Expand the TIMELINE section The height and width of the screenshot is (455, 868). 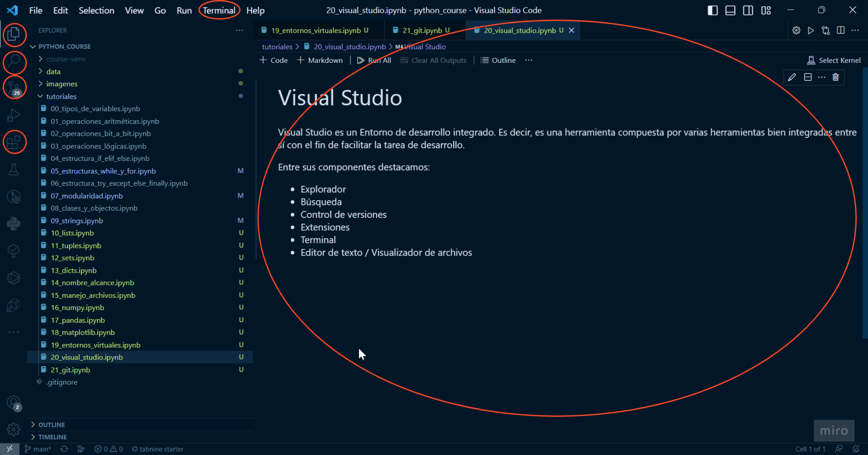coord(52,437)
